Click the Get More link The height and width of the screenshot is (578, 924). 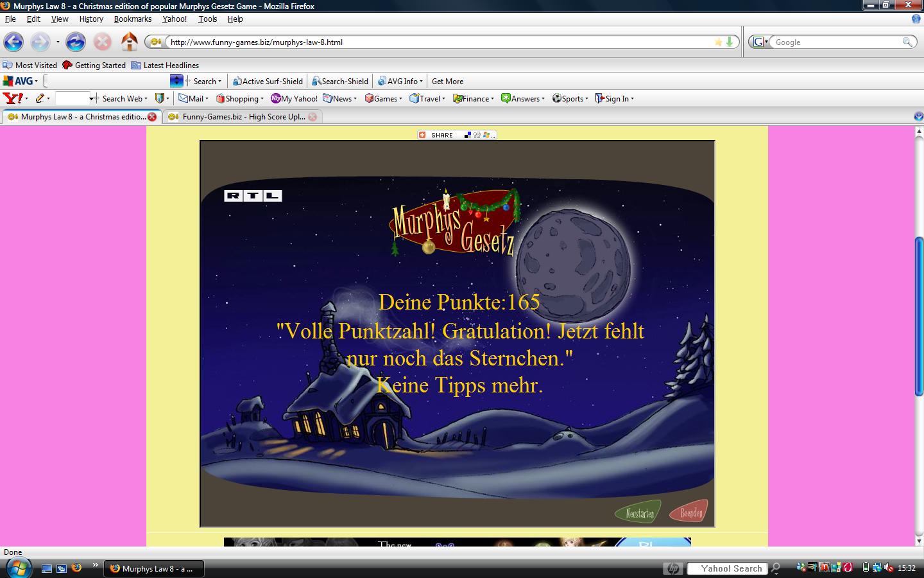click(447, 81)
